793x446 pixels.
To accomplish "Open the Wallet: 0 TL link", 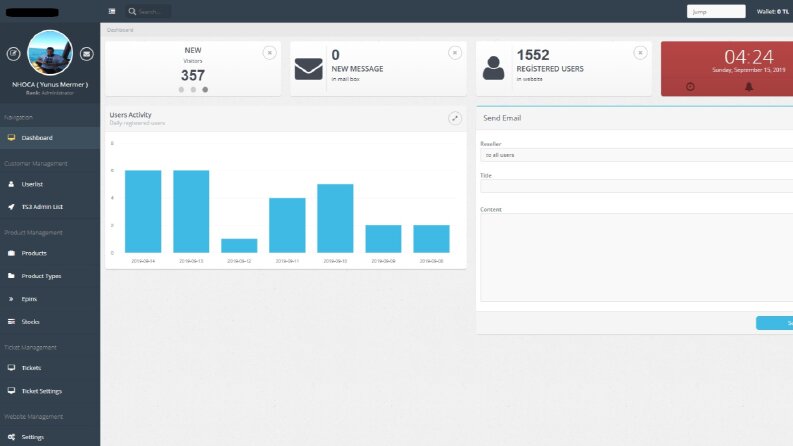I will point(772,11).
